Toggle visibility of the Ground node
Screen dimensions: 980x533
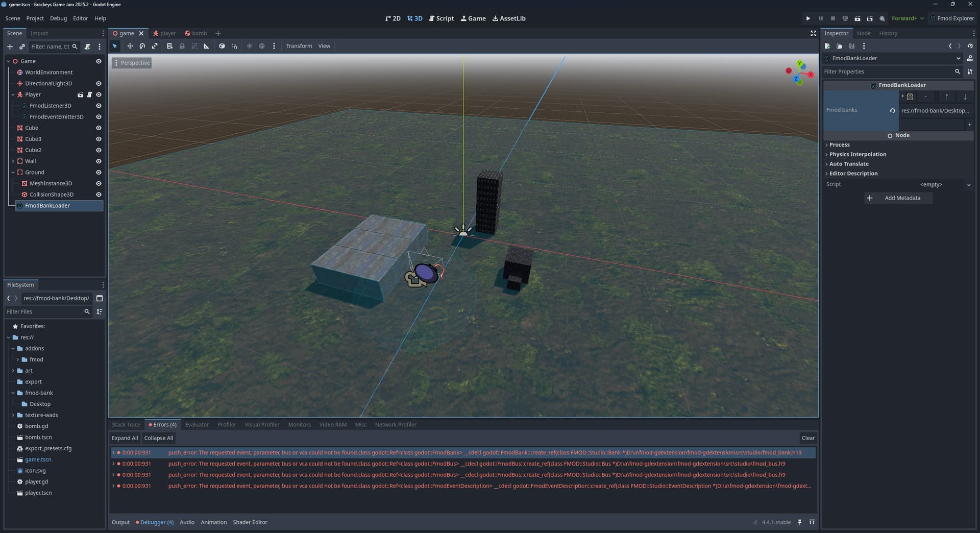coord(99,173)
